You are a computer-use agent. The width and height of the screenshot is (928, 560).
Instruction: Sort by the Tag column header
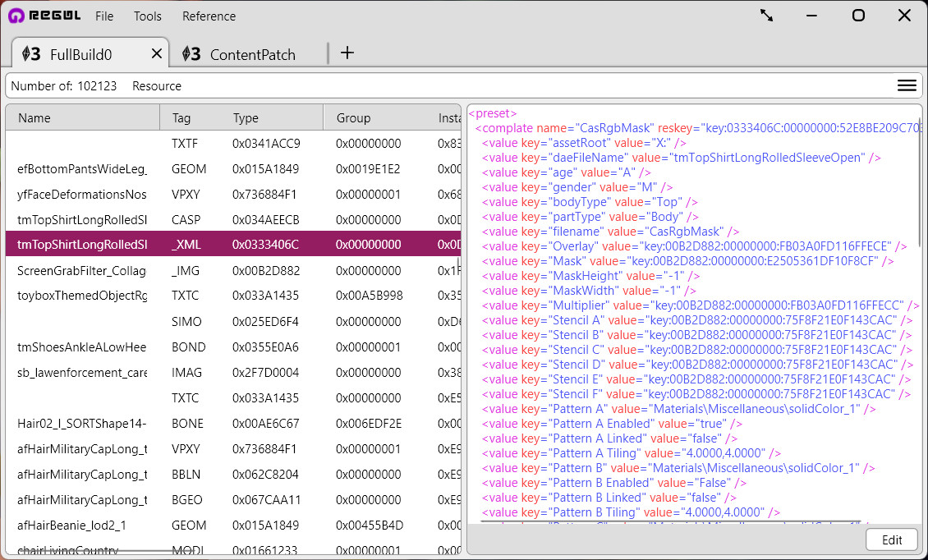pos(181,118)
